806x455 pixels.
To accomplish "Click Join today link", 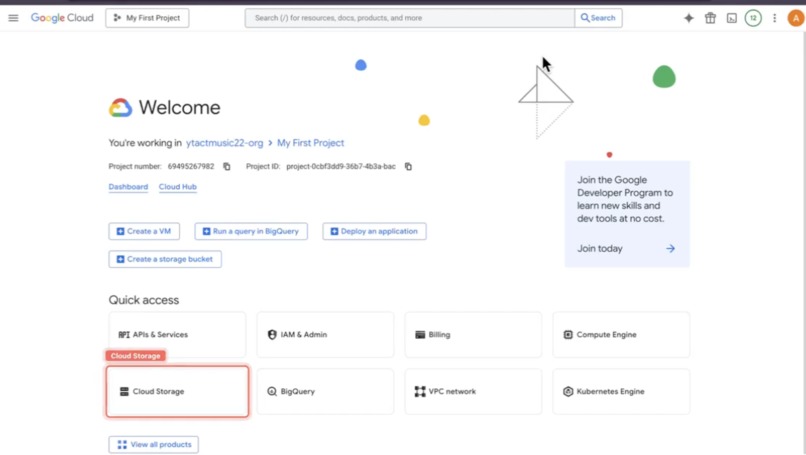I will (600, 248).
